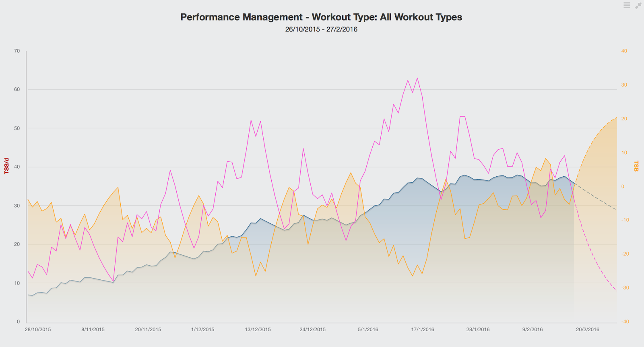The height and width of the screenshot is (347, 644).
Task: Click the right TSB axis value 40
Action: coord(624,51)
